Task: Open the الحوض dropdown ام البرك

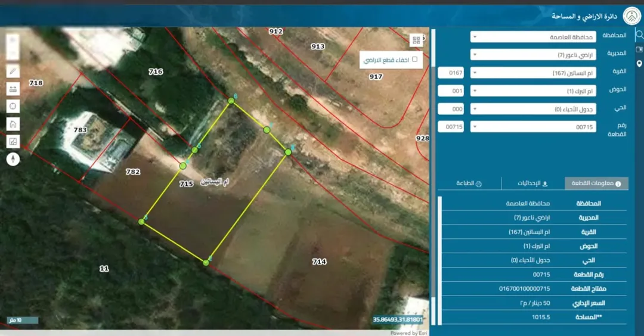Action: 534,91
